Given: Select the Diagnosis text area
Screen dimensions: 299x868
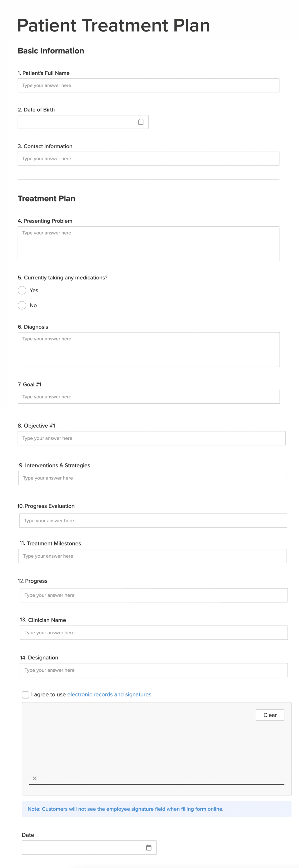Looking at the screenshot, I should tap(149, 349).
